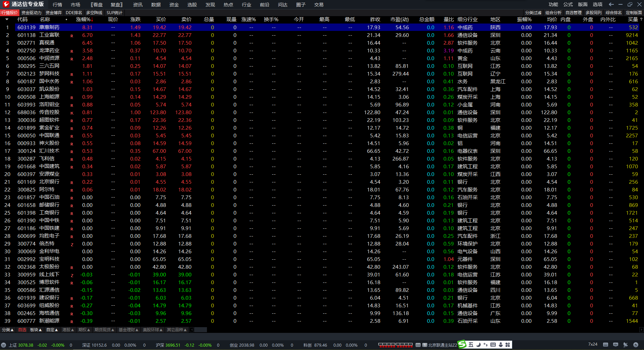Click the Z marker on 线上线下 row
This screenshot has width=644, height=350.
click(x=72, y=275)
